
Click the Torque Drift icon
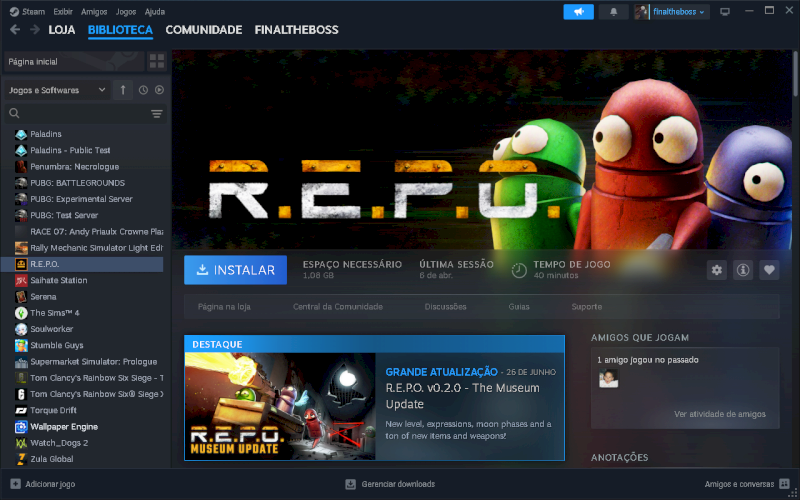pyautogui.click(x=21, y=410)
